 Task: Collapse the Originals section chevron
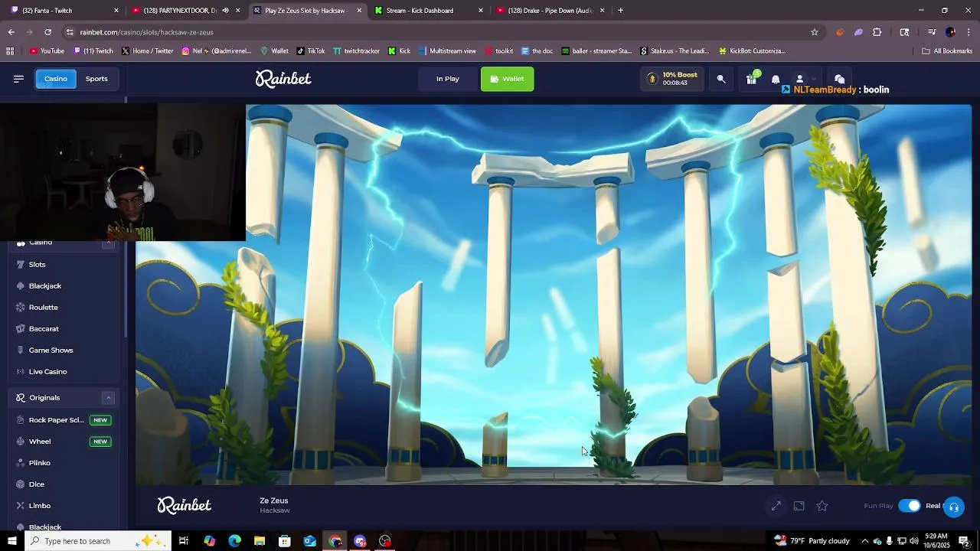(x=108, y=397)
